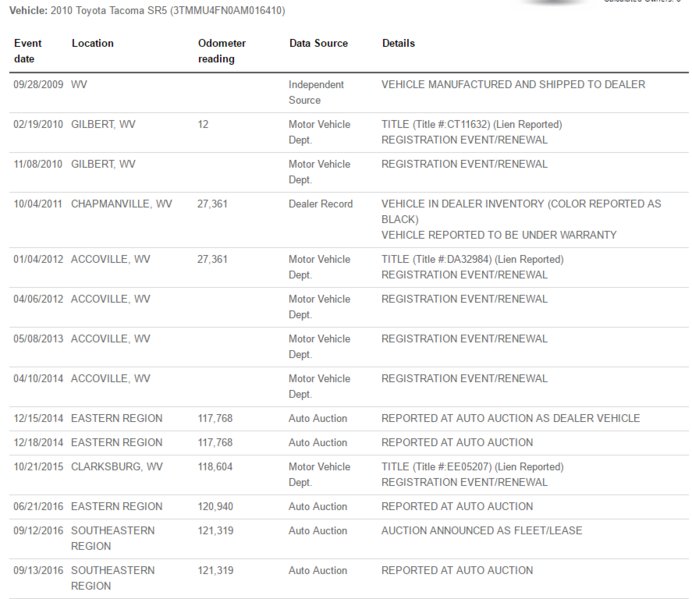This screenshot has width=692, height=599.
Task: Click odometer 27,361 in the 01/04/2012 row
Action: tap(212, 259)
